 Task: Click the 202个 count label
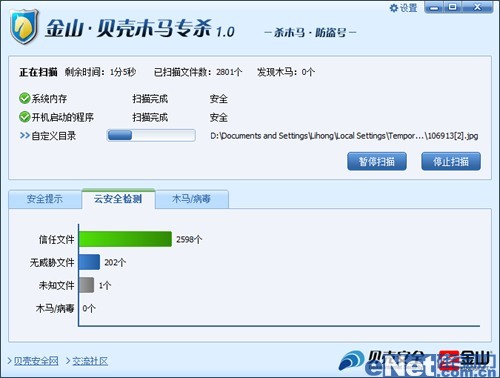115,262
